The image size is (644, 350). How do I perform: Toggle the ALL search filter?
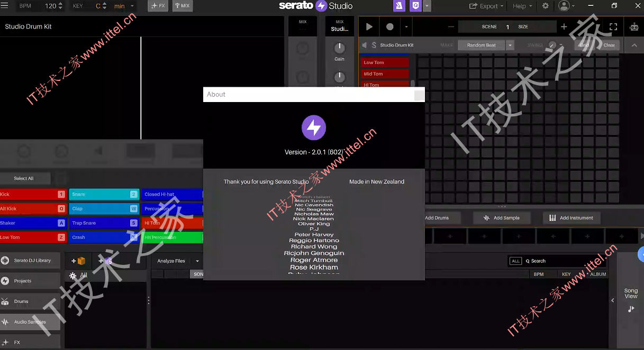515,261
